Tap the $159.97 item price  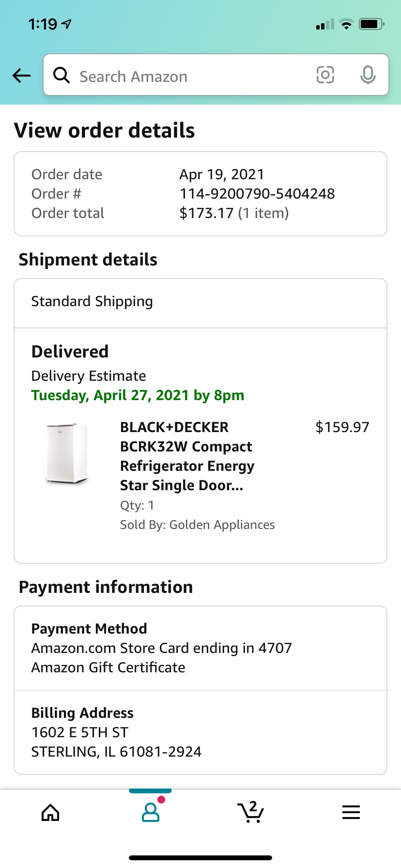click(x=342, y=427)
